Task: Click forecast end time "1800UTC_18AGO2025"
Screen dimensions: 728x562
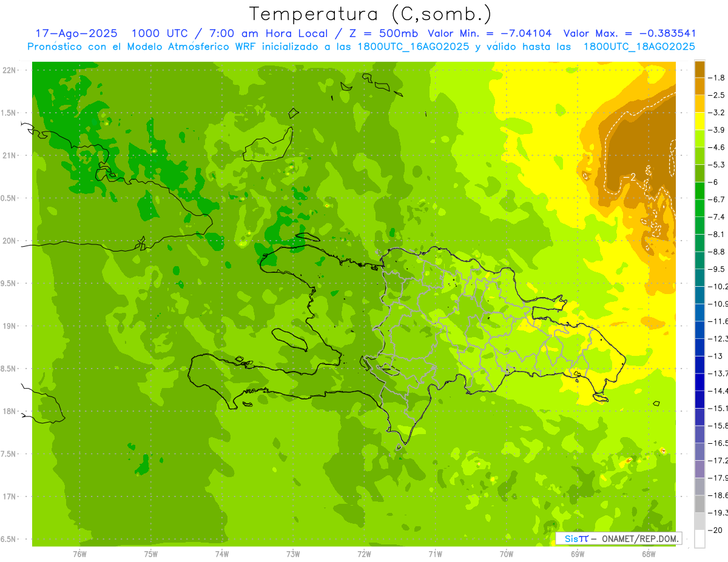Action: [639, 46]
